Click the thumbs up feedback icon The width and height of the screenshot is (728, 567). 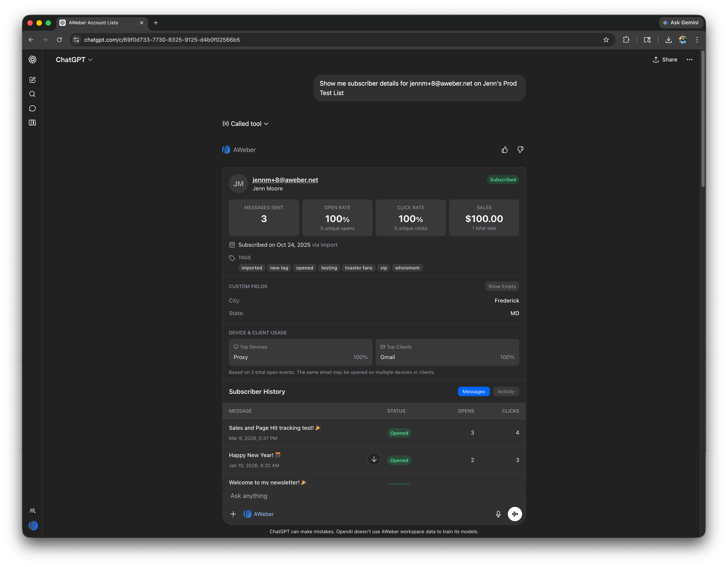504,150
